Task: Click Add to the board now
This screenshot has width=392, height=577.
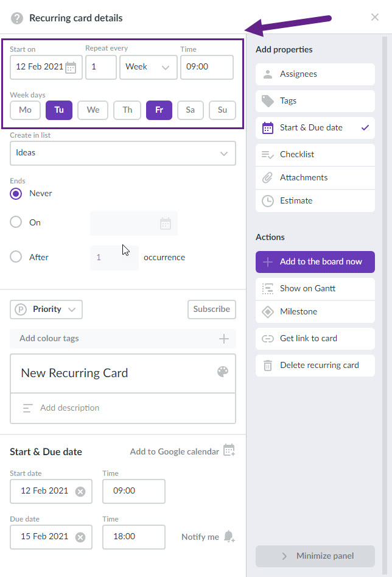Action: point(315,262)
